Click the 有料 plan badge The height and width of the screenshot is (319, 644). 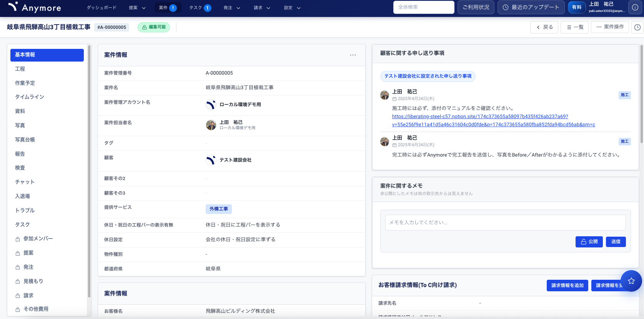[576, 7]
